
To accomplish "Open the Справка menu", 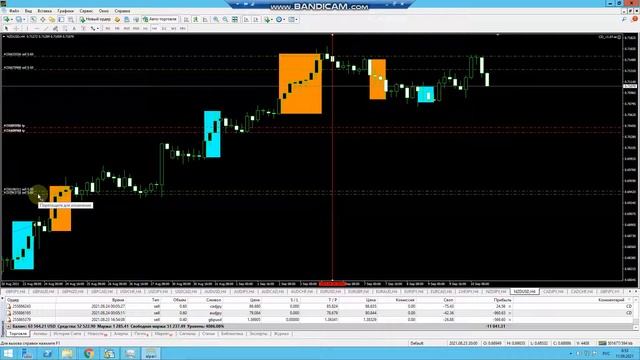I will (122, 11).
